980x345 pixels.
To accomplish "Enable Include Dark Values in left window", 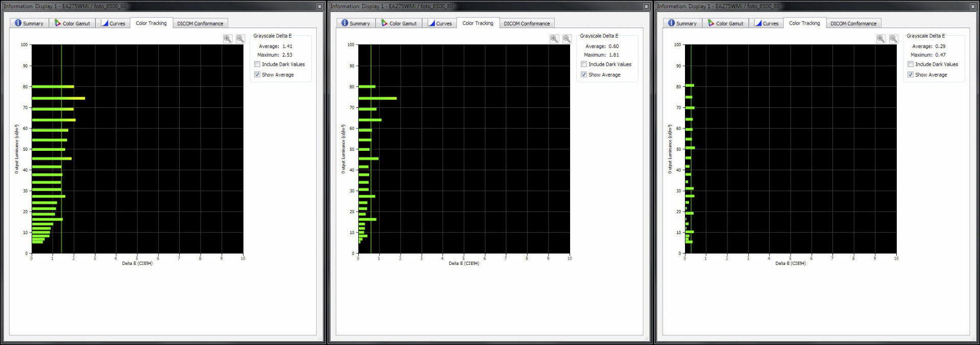I will pos(257,64).
